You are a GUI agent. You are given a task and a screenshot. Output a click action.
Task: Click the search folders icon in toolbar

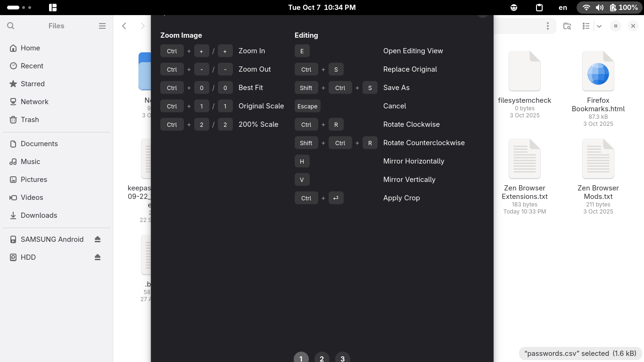(567, 26)
